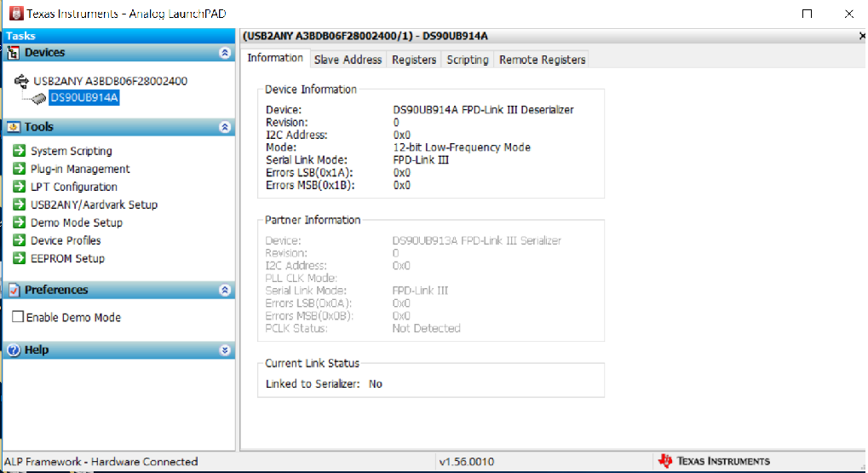Image resolution: width=868 pixels, height=473 pixels.
Task: Switch to the Information tab
Action: point(275,58)
